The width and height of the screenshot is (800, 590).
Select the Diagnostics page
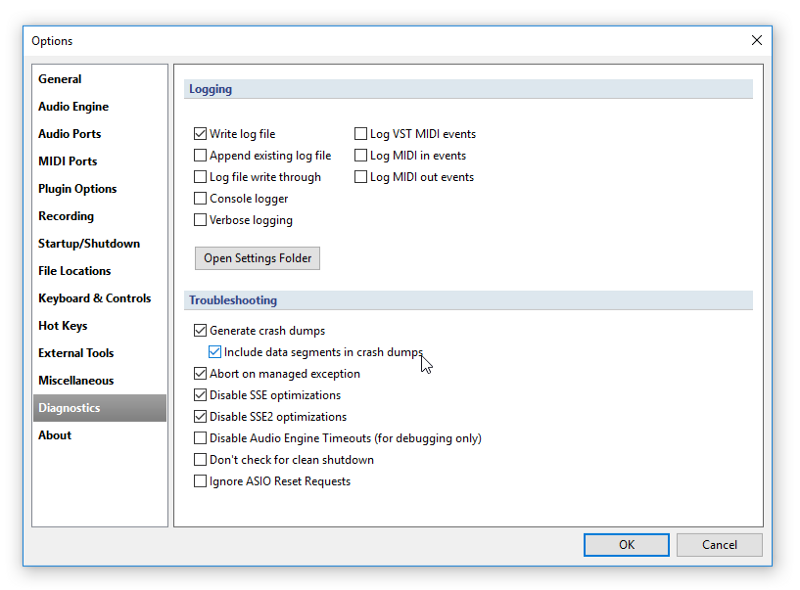pyautogui.click(x=99, y=408)
